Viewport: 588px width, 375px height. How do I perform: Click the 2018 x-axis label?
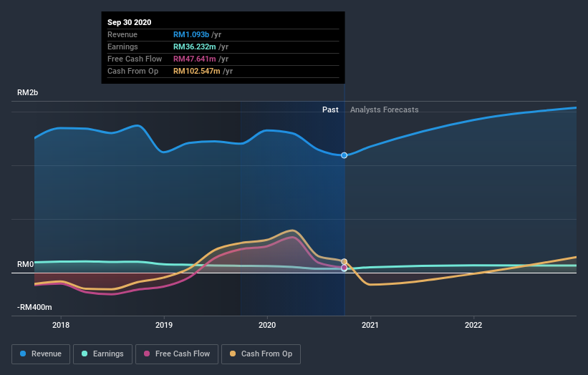[x=61, y=325]
